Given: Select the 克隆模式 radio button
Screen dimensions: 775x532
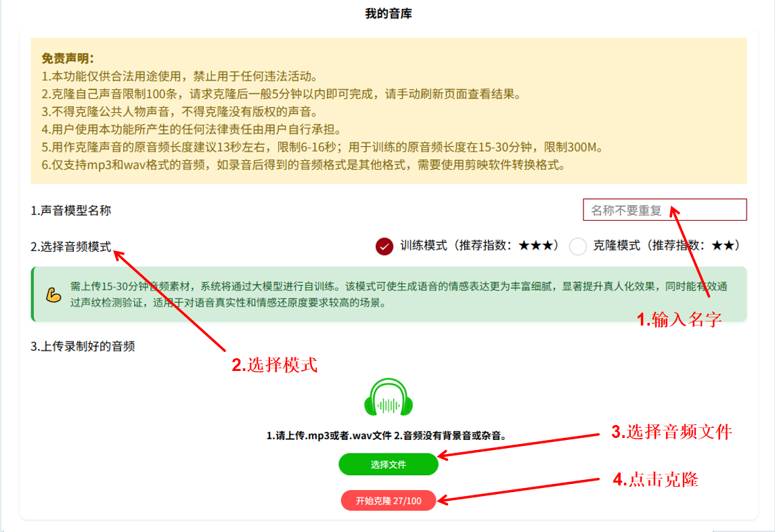Looking at the screenshot, I should 578,246.
